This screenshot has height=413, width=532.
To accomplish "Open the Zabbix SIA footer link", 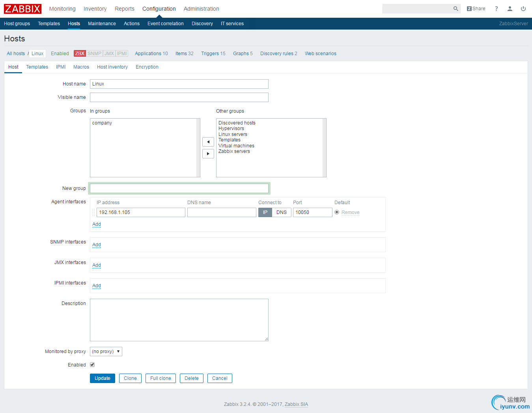I will click(296, 404).
